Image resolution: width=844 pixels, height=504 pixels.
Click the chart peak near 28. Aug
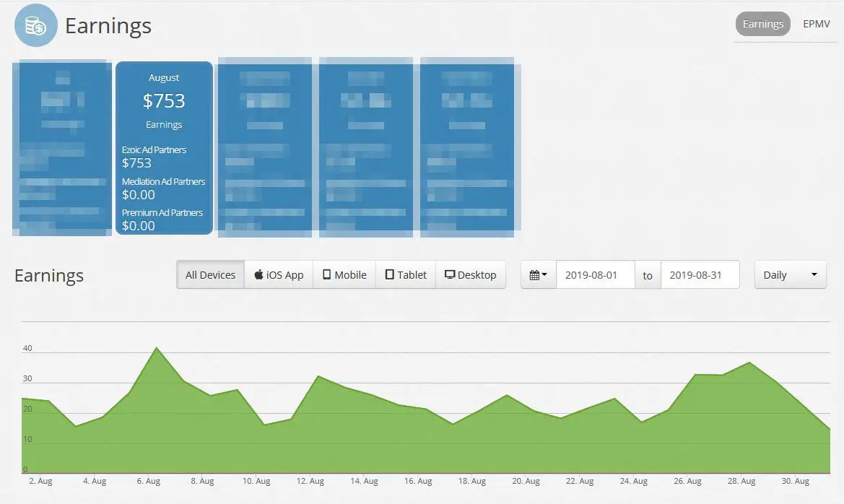[750, 362]
